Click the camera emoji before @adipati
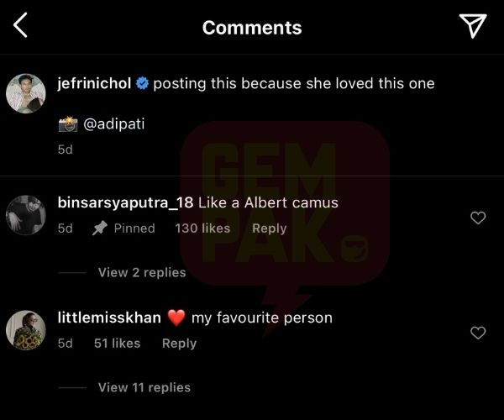Image resolution: width=504 pixels, height=420 pixels. coord(68,124)
